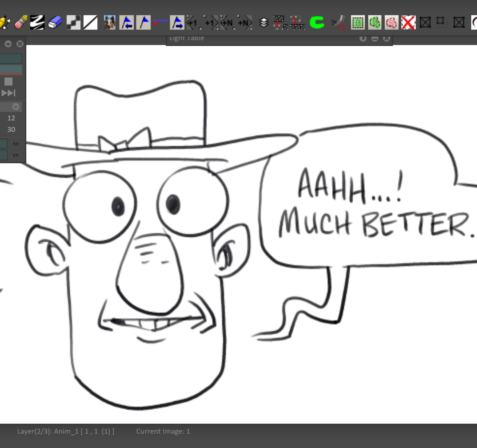The image size is (477, 448).
Task: Click the dog photo icon
Action: coord(110,23)
